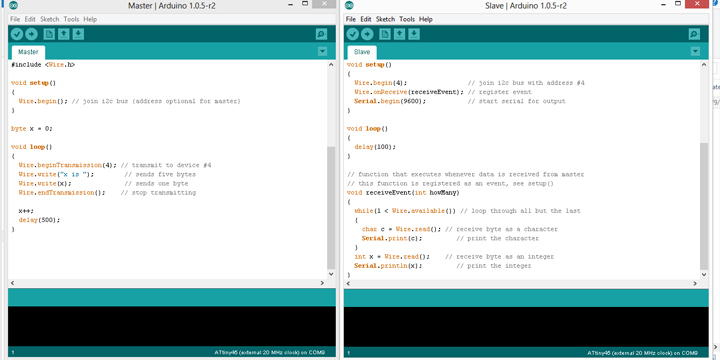Image resolution: width=720 pixels, height=360 pixels.
Task: Save sketch icon in Master window
Action: pos(78,34)
